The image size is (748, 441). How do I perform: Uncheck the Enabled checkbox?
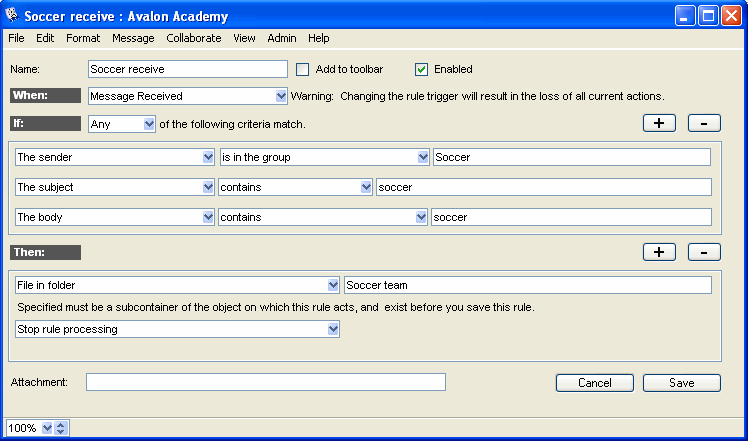coord(421,69)
